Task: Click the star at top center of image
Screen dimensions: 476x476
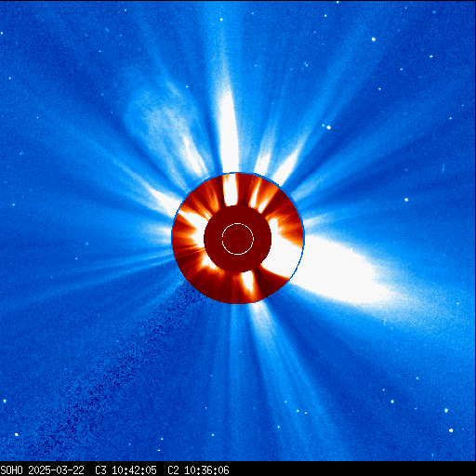Action: (x=221, y=20)
